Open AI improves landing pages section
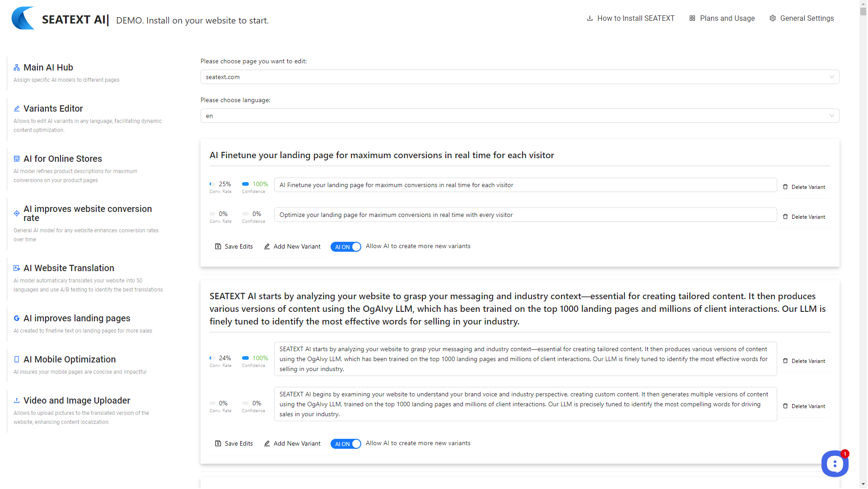 click(x=77, y=319)
